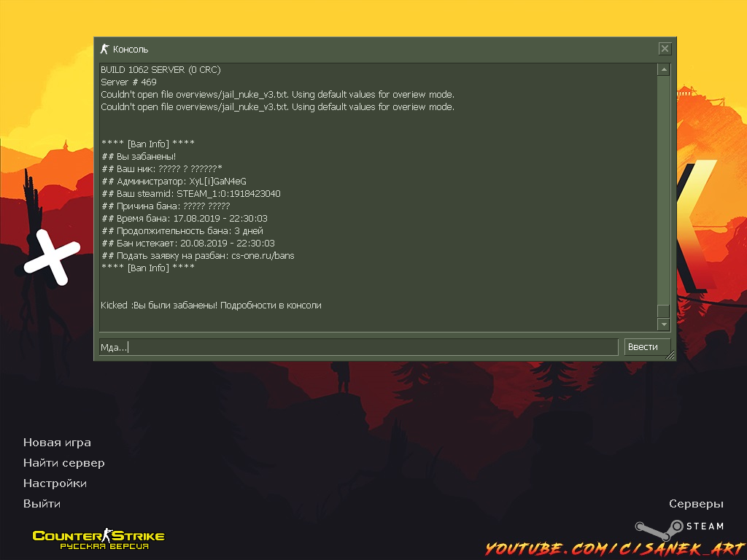Click the Консоль title bar text

pyautogui.click(x=131, y=50)
